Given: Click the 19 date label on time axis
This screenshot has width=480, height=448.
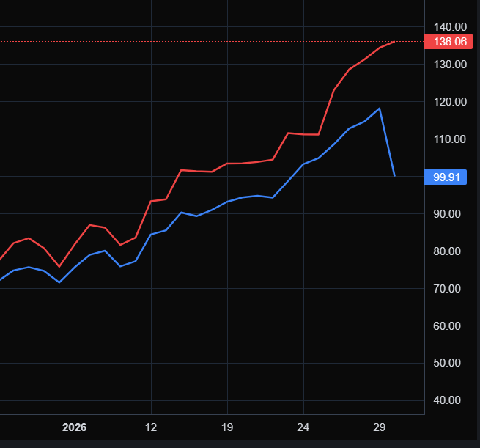Looking at the screenshot, I should pyautogui.click(x=227, y=427).
